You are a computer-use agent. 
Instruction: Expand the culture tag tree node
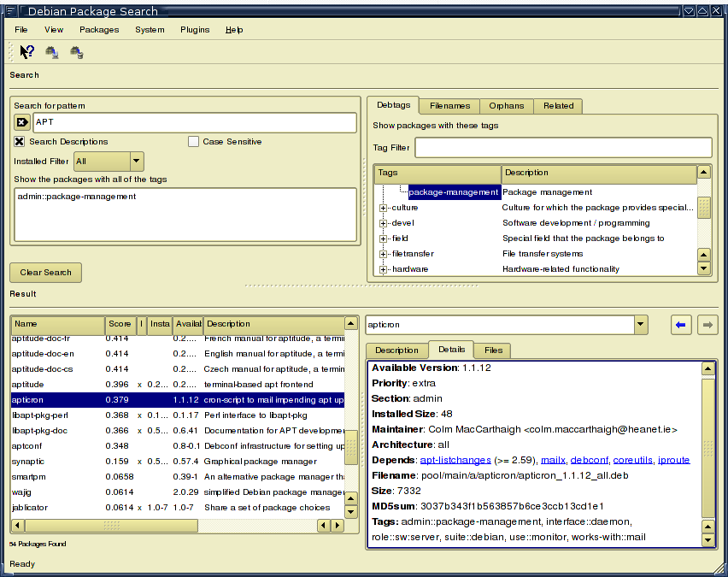384,208
